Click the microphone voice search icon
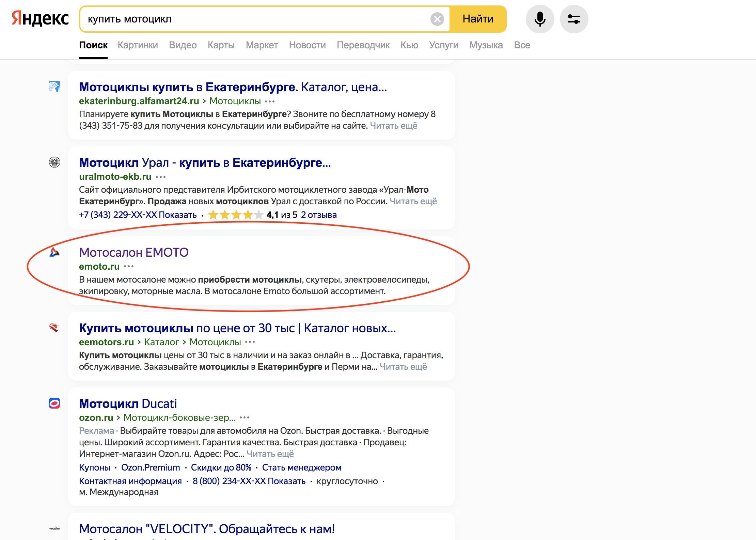Image resolution: width=756 pixels, height=540 pixels. coord(540,19)
